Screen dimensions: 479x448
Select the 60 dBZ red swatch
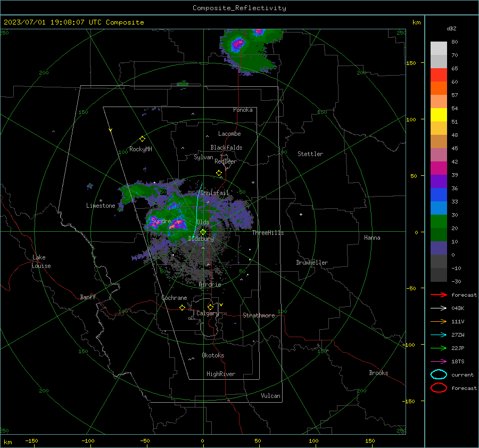tap(439, 75)
